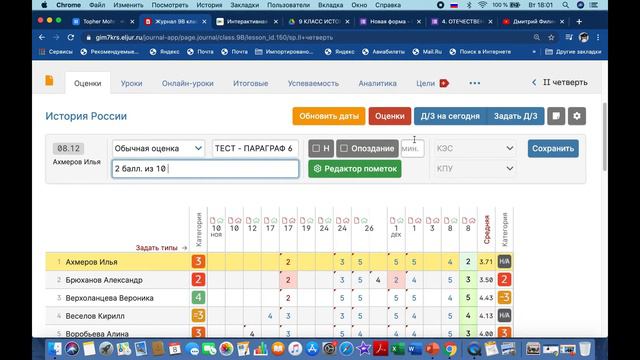The height and width of the screenshot is (360, 640).
Task: Expand the КЭС dropdown
Action: [475, 149]
